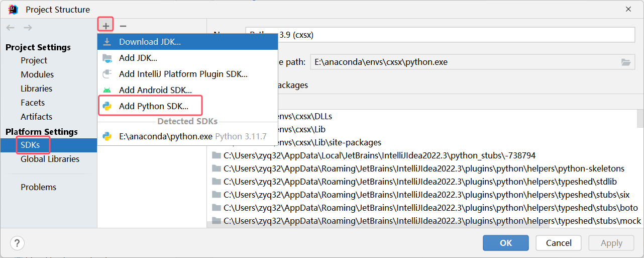Click folder icon of typeshed\stubs\six path

click(x=217, y=195)
